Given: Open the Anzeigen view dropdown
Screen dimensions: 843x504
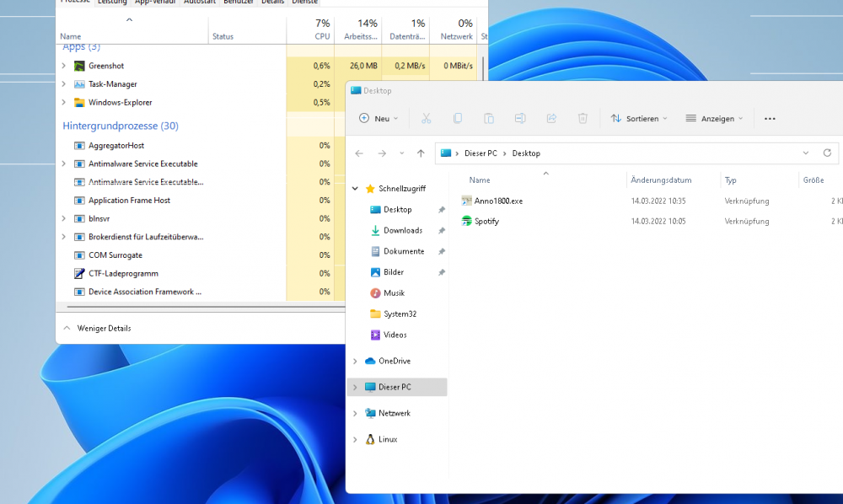Looking at the screenshot, I should point(714,118).
